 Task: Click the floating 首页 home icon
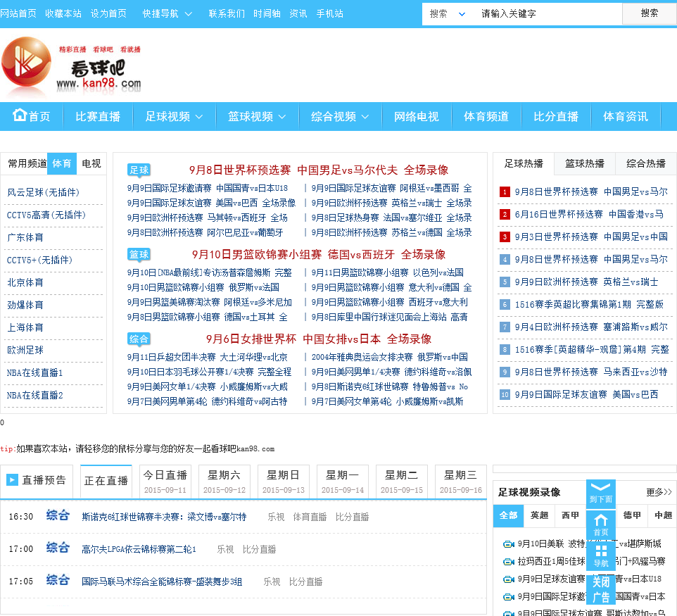coord(600,525)
